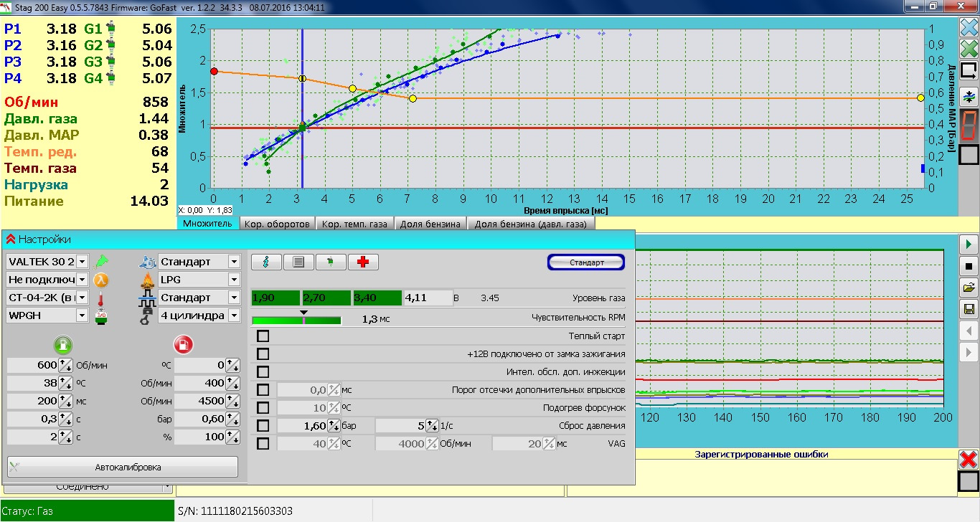980x522 pixels.
Task: Clear registered errors with red X
Action: (x=969, y=460)
